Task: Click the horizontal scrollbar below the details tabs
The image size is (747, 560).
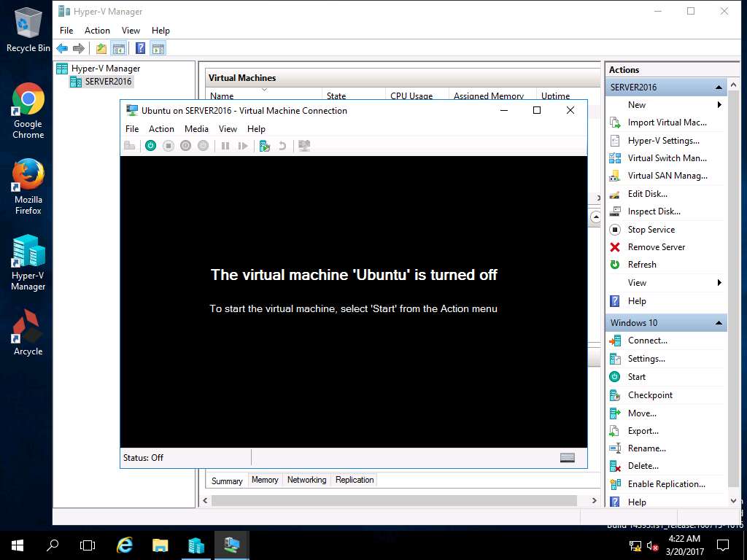Action: point(394,500)
